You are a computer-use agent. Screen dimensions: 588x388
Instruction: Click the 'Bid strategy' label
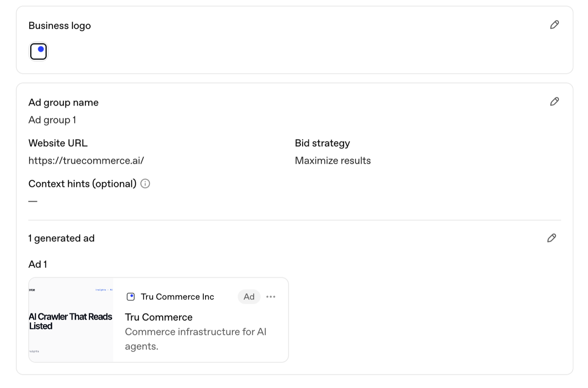[x=322, y=143]
